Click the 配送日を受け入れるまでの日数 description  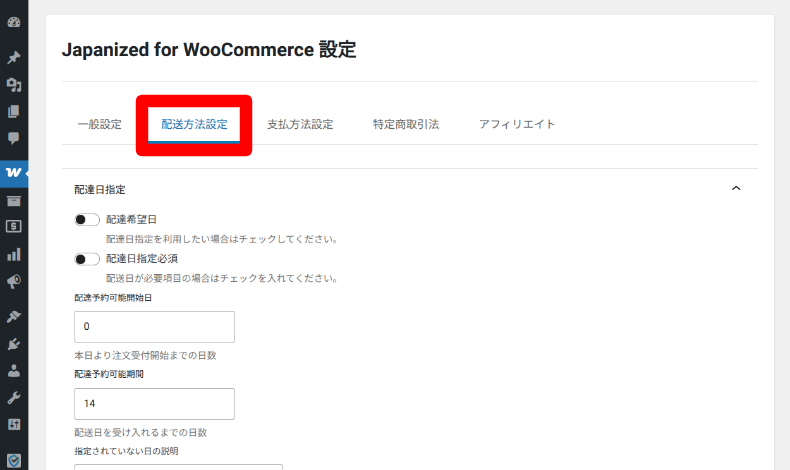[141, 433]
